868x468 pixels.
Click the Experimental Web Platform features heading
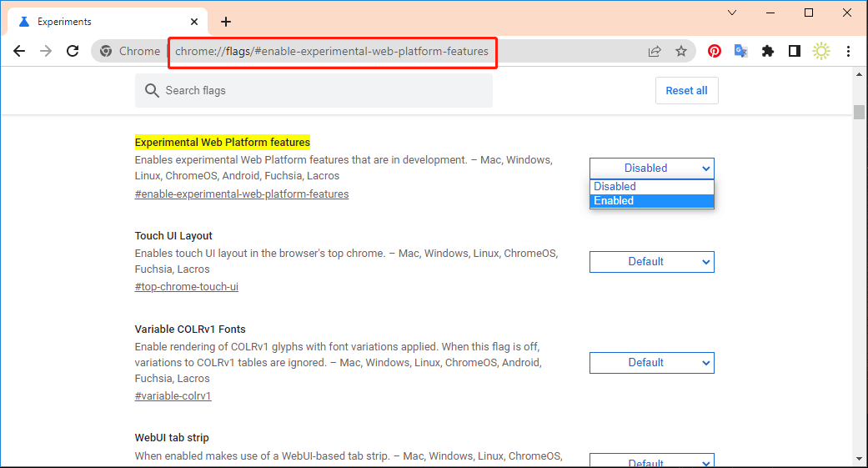(x=223, y=143)
